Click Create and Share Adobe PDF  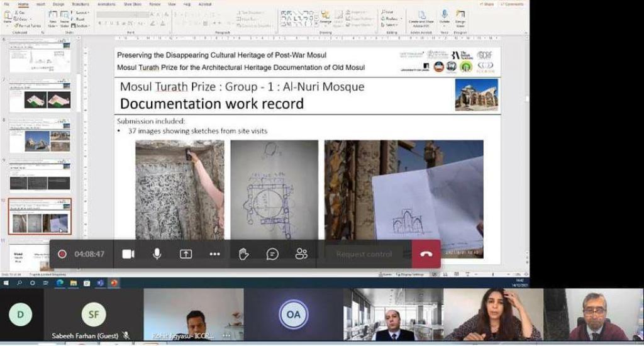(421, 18)
